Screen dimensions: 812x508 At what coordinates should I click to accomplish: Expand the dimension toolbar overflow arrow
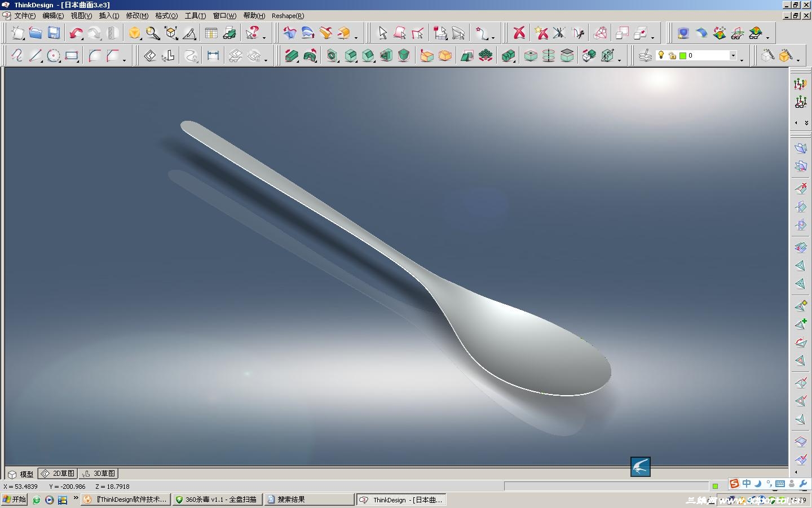[x=266, y=60]
